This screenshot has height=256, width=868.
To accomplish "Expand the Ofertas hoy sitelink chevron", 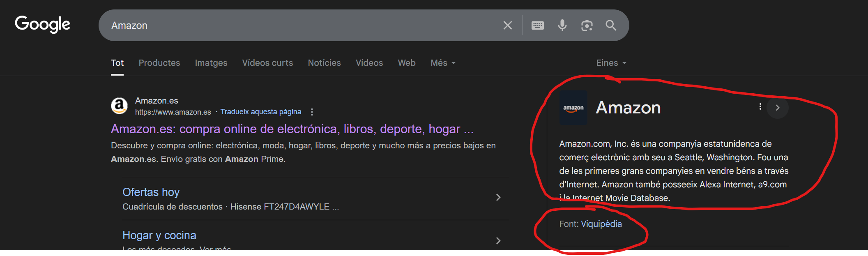I will click(498, 197).
